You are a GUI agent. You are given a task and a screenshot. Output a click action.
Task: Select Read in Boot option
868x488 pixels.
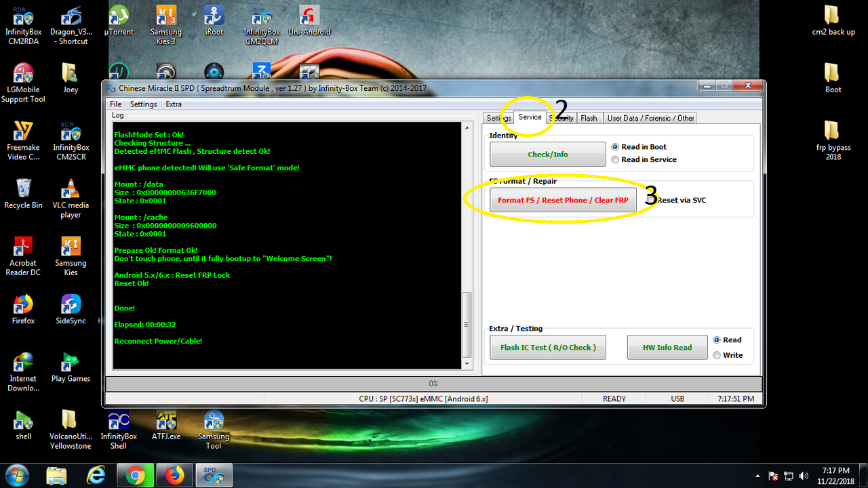pos(639,147)
